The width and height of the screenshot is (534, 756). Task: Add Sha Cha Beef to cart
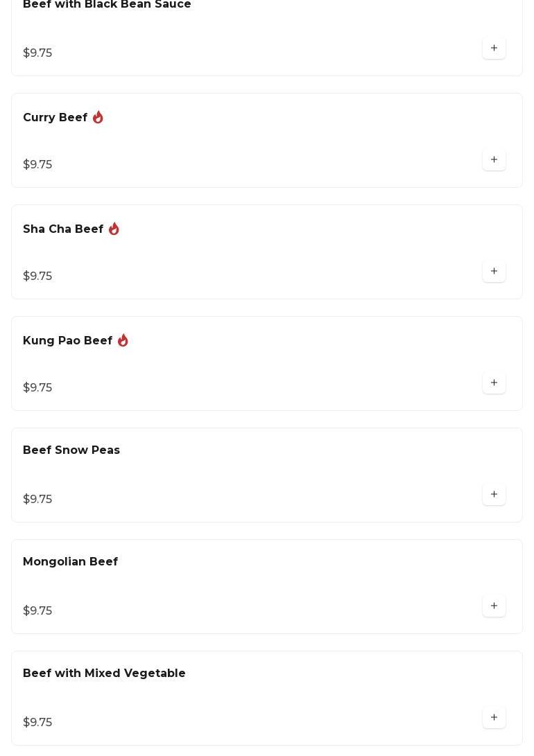[x=494, y=272]
